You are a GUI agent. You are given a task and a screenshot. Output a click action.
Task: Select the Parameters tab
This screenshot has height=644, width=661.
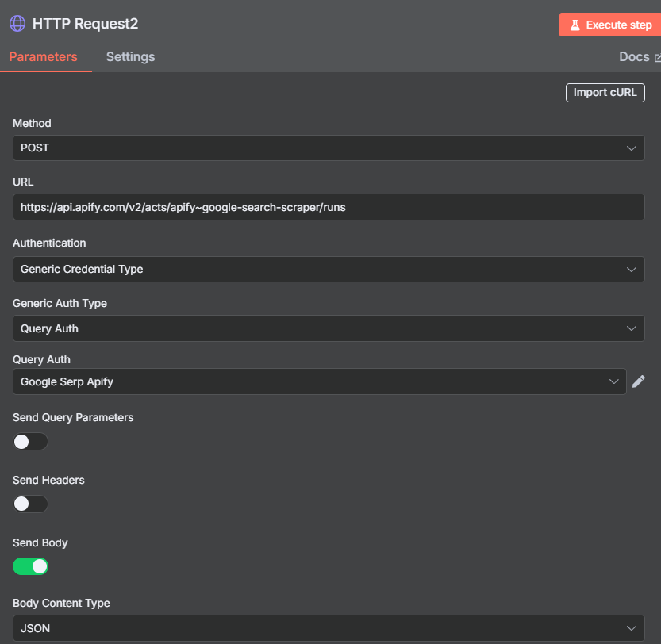click(44, 57)
